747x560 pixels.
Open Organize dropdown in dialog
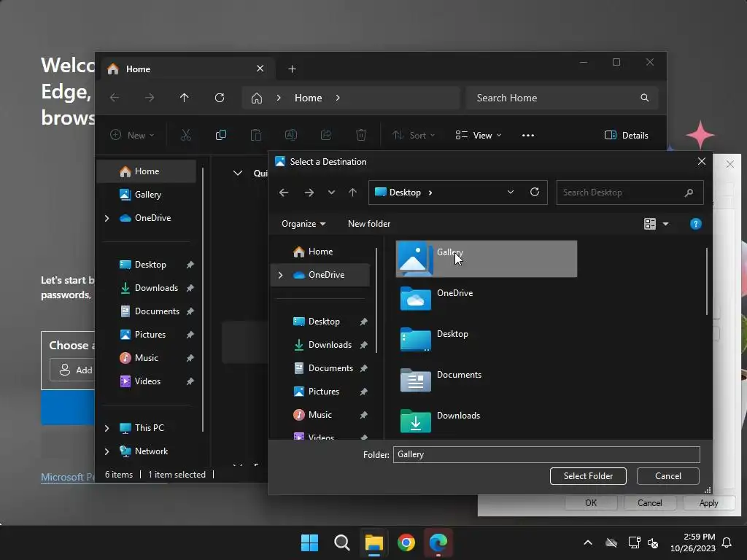click(x=303, y=224)
